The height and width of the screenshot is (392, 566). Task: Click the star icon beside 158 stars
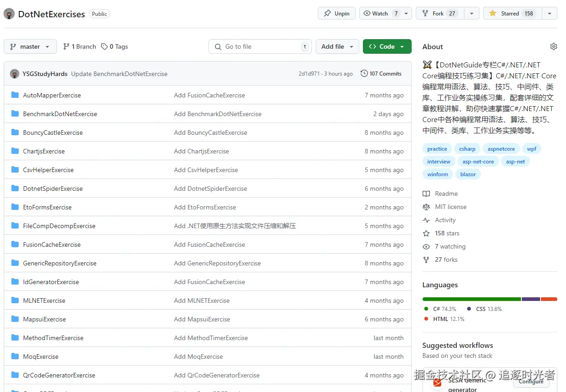click(426, 233)
